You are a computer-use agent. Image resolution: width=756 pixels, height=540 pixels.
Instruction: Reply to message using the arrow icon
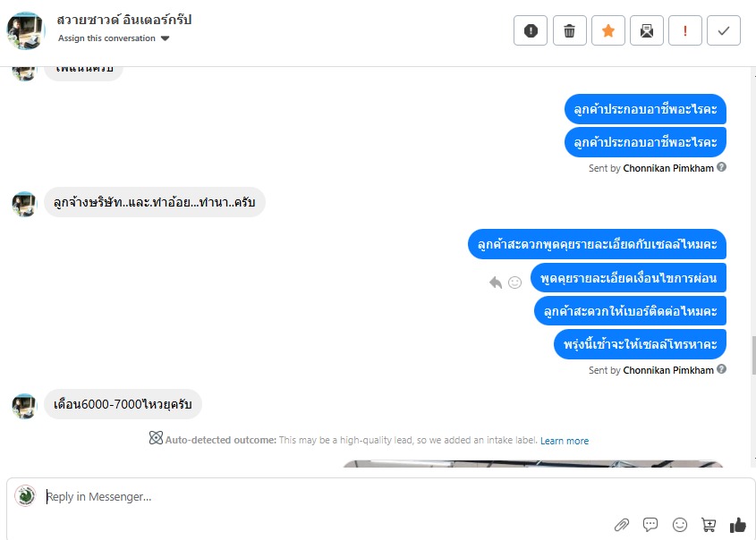click(496, 283)
